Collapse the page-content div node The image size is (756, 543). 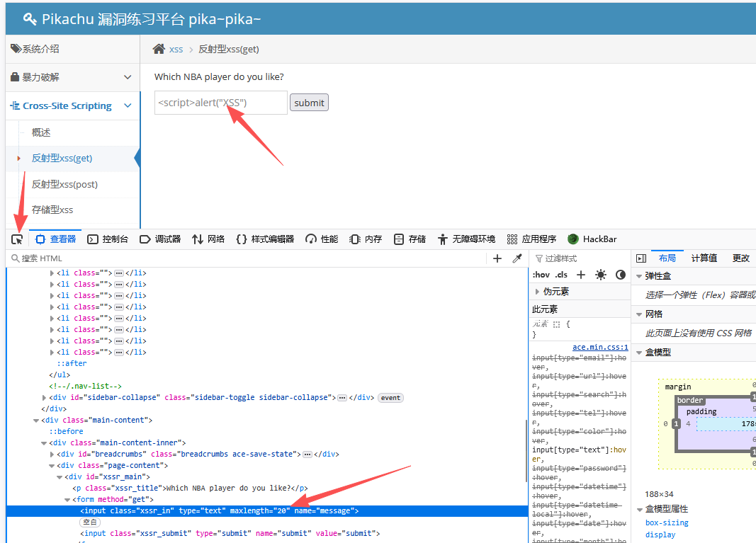pyautogui.click(x=52, y=466)
